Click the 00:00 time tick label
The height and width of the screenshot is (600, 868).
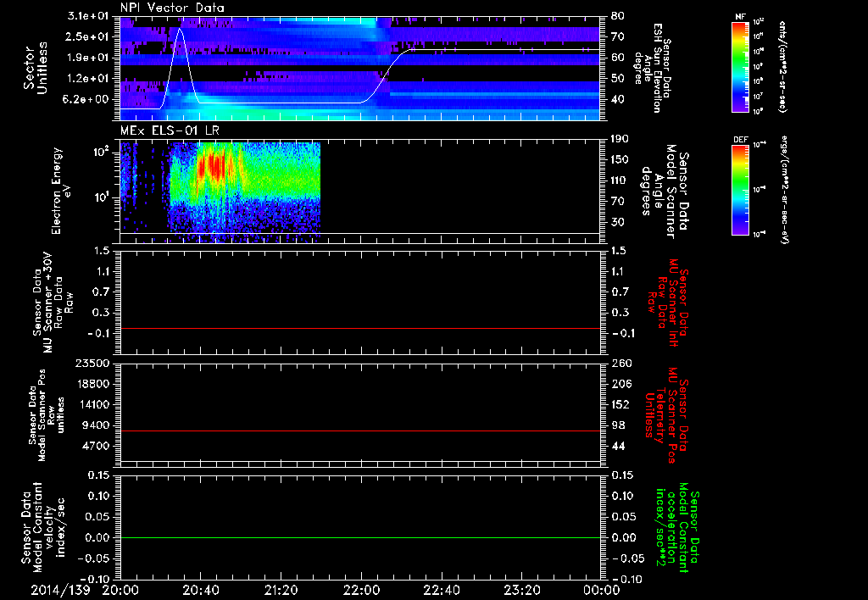[601, 590]
